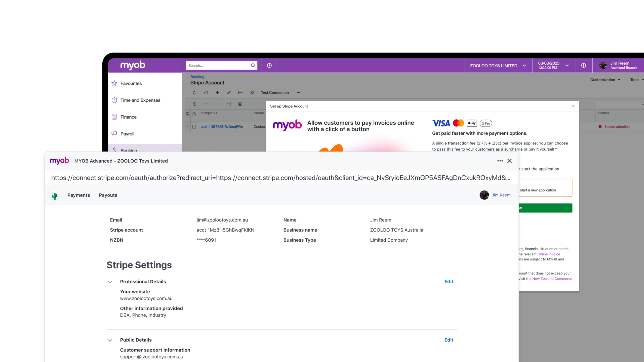Screen dimensions: 644x362
Task: Click the add new record plus icon
Action: tap(217, 93)
